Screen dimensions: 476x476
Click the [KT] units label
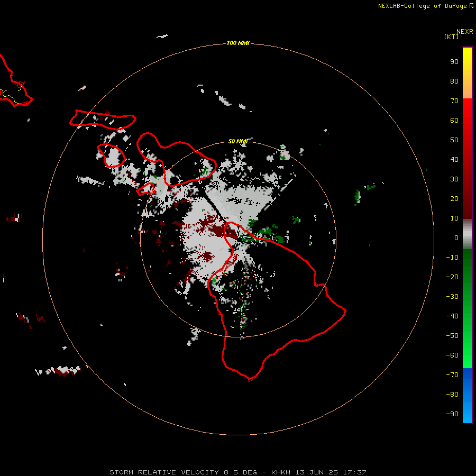[451, 36]
